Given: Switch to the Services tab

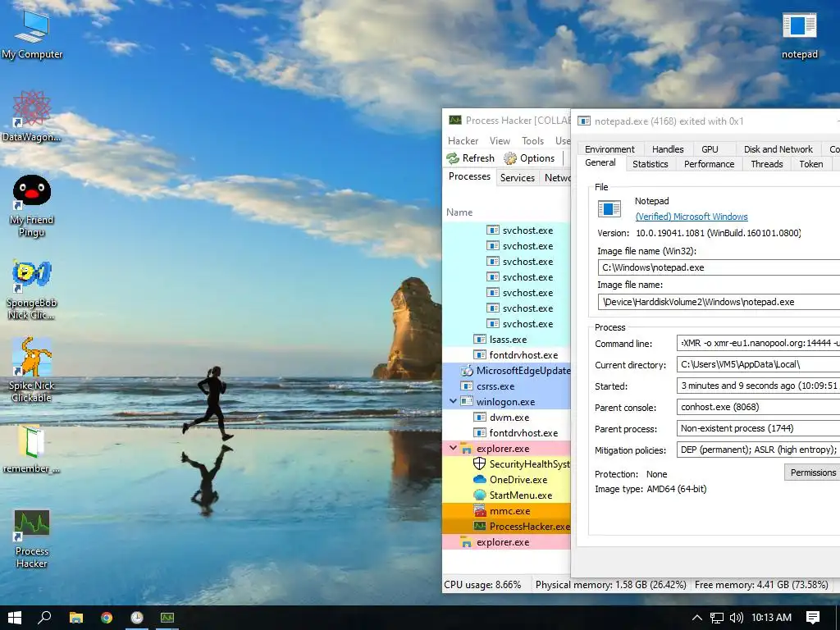Looking at the screenshot, I should 517,178.
